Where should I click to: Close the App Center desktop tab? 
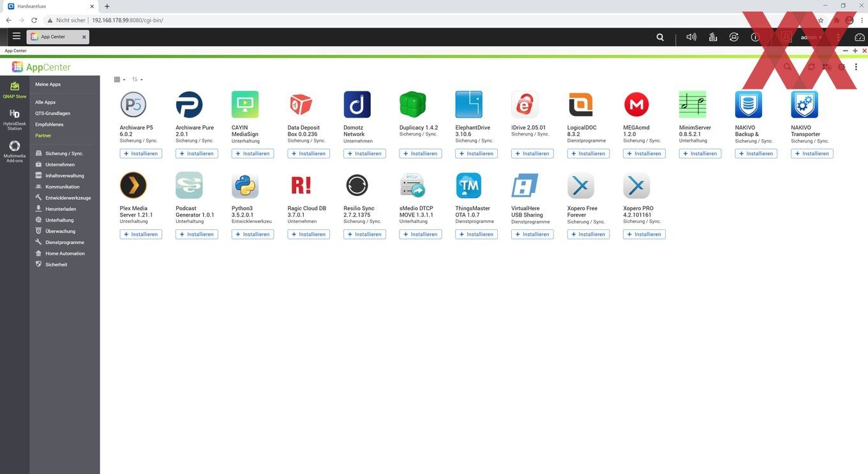83,37
